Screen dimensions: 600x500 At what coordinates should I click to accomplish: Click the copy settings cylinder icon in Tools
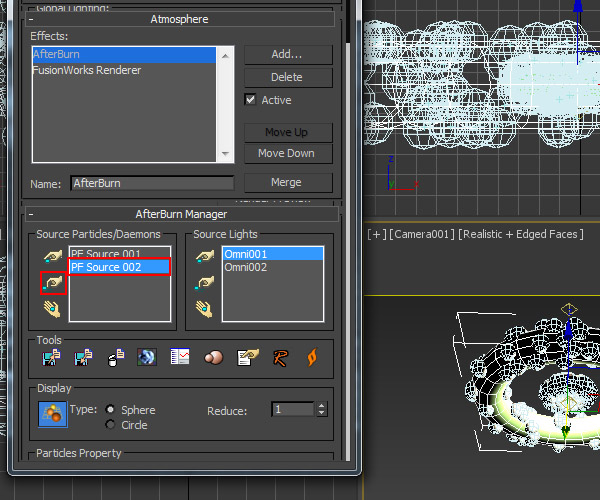[x=116, y=357]
